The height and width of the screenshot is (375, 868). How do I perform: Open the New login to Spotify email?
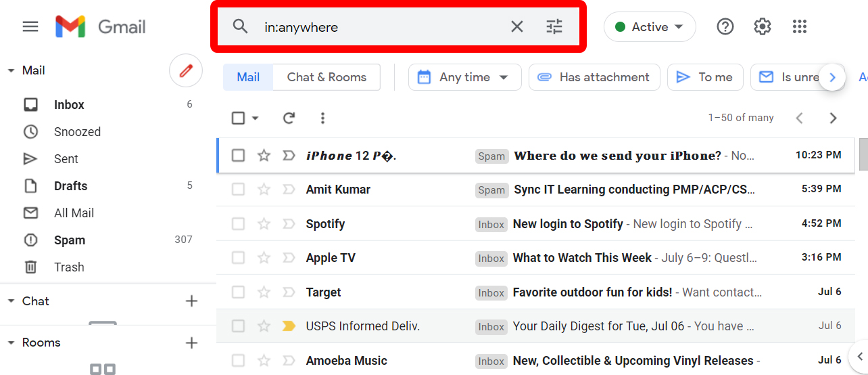click(535, 223)
